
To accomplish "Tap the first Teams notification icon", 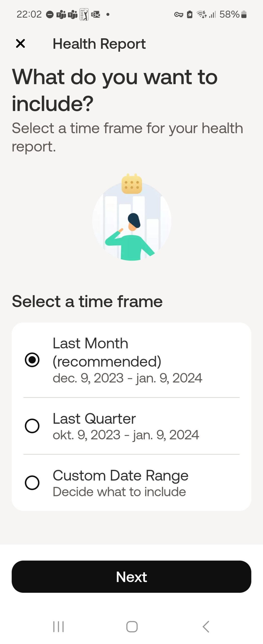I will [x=61, y=15].
